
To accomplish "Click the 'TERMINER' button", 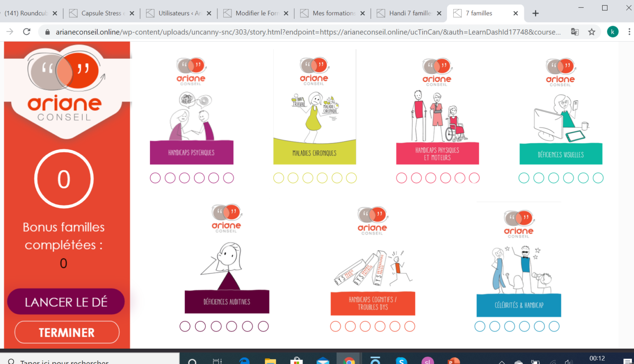I will (67, 332).
